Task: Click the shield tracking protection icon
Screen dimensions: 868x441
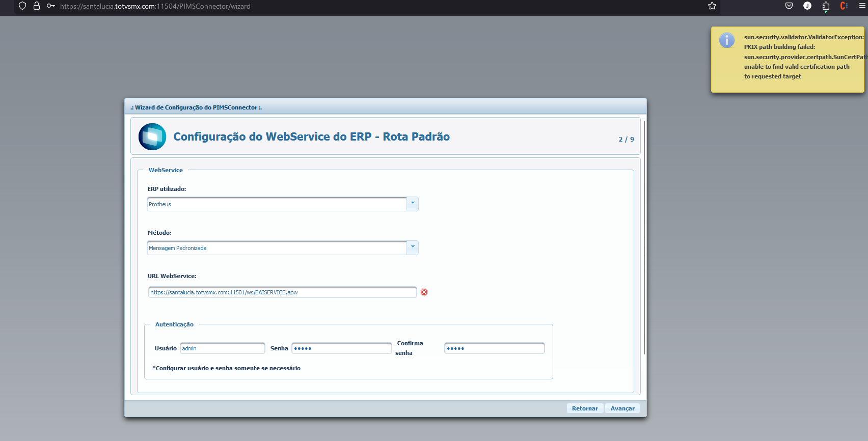Action: click(22, 6)
